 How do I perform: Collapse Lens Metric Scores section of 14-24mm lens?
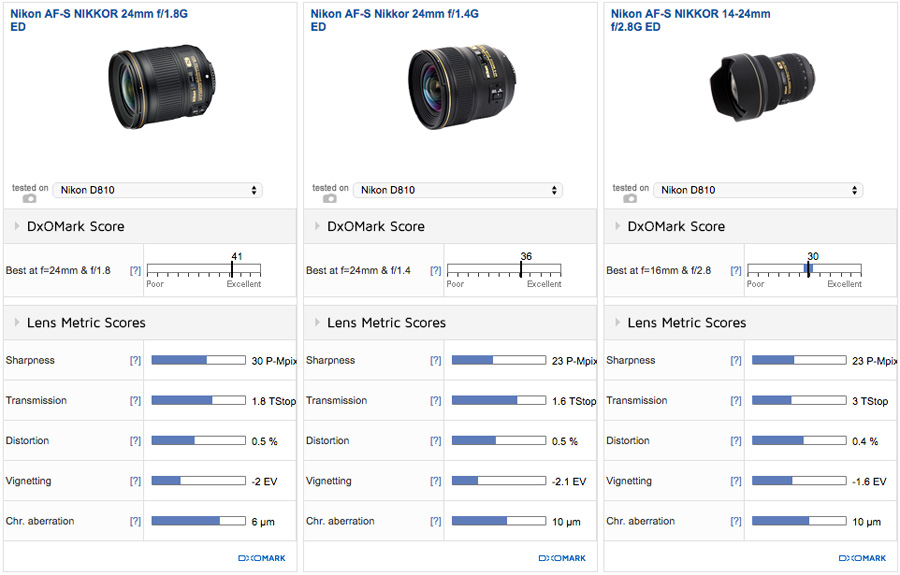tap(617, 323)
